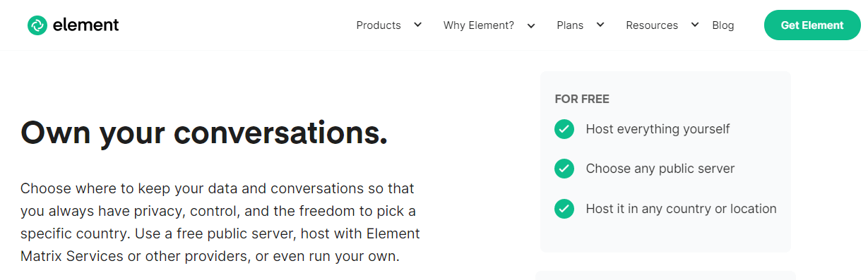Select the 'Choose any public server' text

pyautogui.click(x=660, y=169)
